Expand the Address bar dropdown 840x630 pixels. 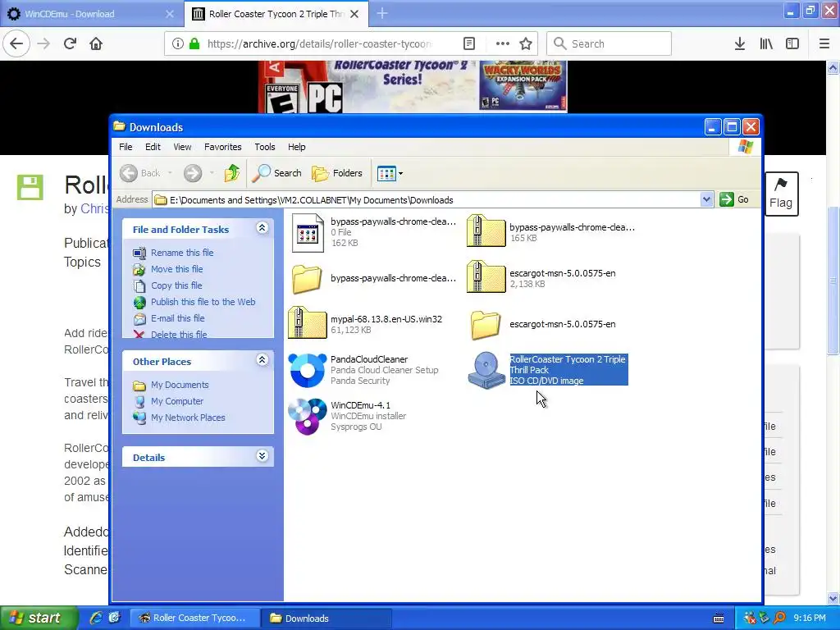tap(706, 200)
